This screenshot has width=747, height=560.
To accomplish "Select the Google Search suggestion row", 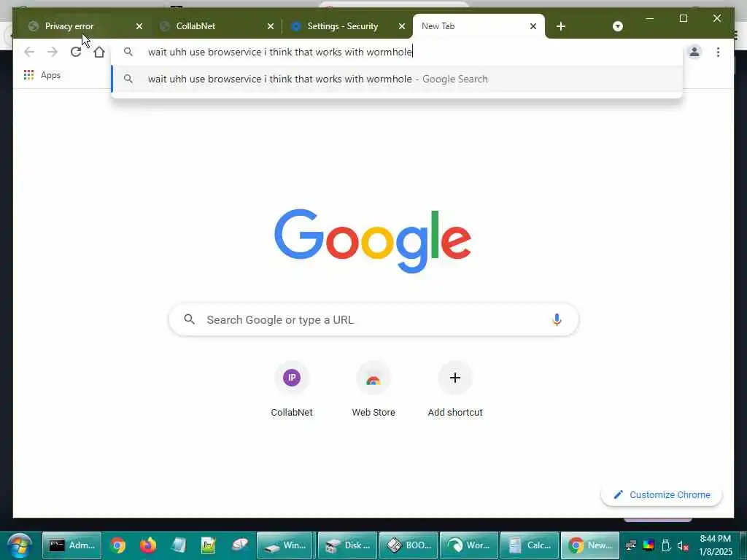I will click(x=397, y=79).
